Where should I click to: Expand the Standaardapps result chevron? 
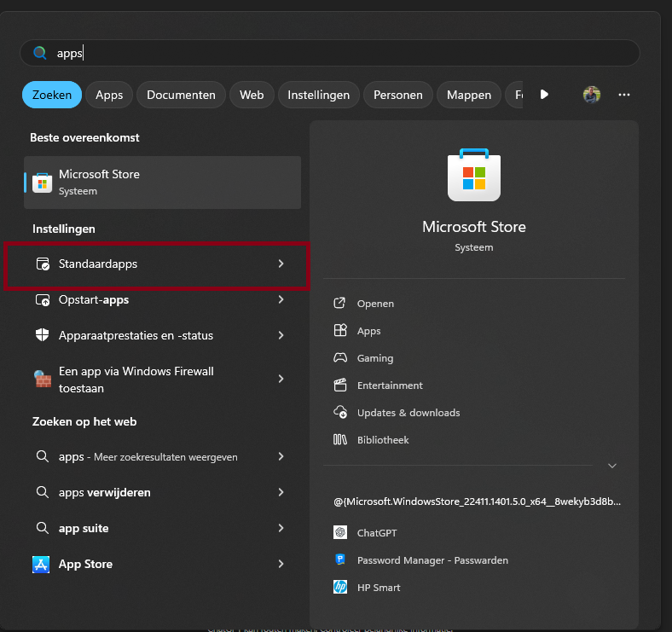coord(281,264)
